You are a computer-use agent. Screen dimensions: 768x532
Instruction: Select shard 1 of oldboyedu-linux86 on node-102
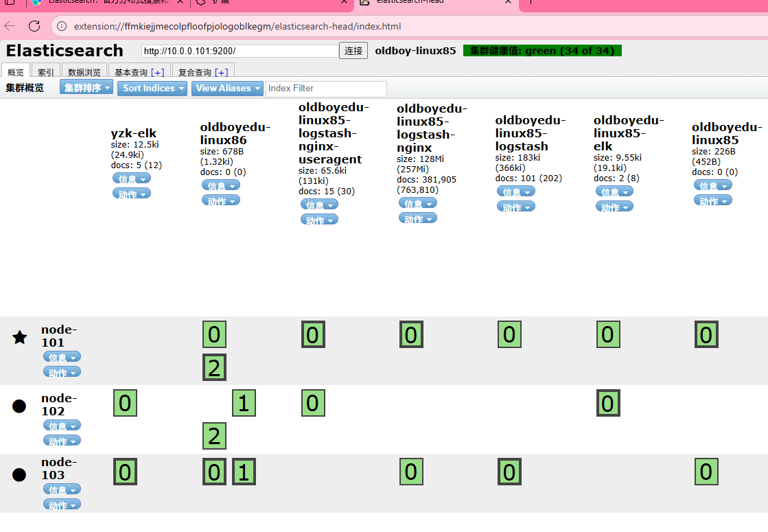pyautogui.click(x=244, y=403)
